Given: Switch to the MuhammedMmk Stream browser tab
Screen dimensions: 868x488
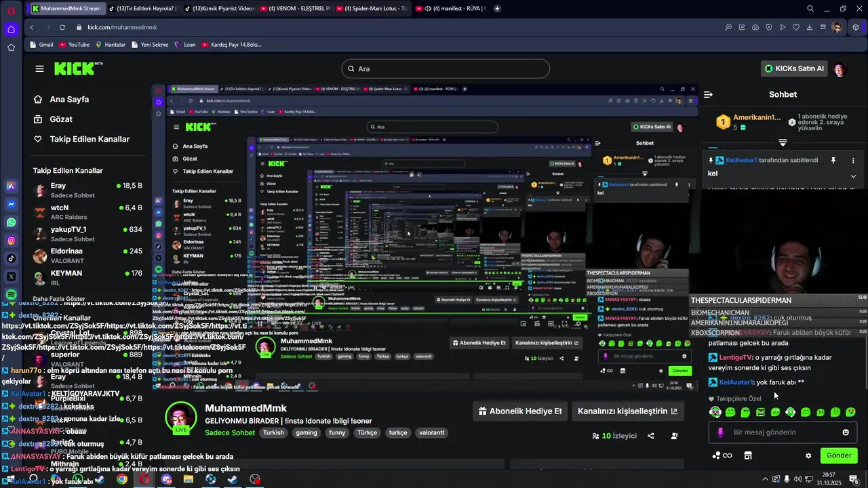Looking at the screenshot, I should point(66,9).
